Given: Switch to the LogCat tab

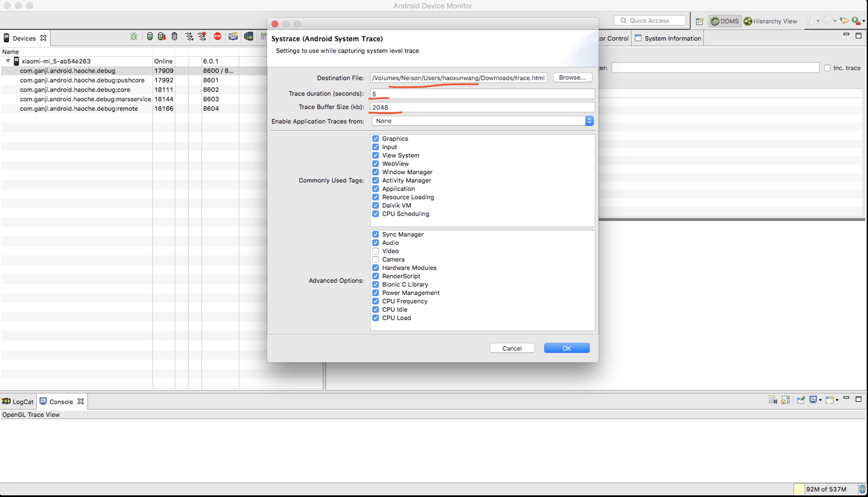Looking at the screenshot, I should tap(18, 402).
